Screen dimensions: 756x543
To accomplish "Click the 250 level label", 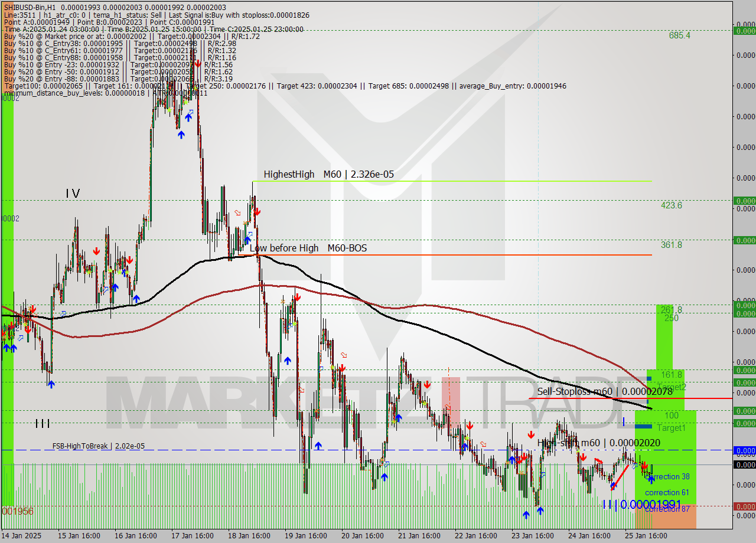I will pos(672,318).
